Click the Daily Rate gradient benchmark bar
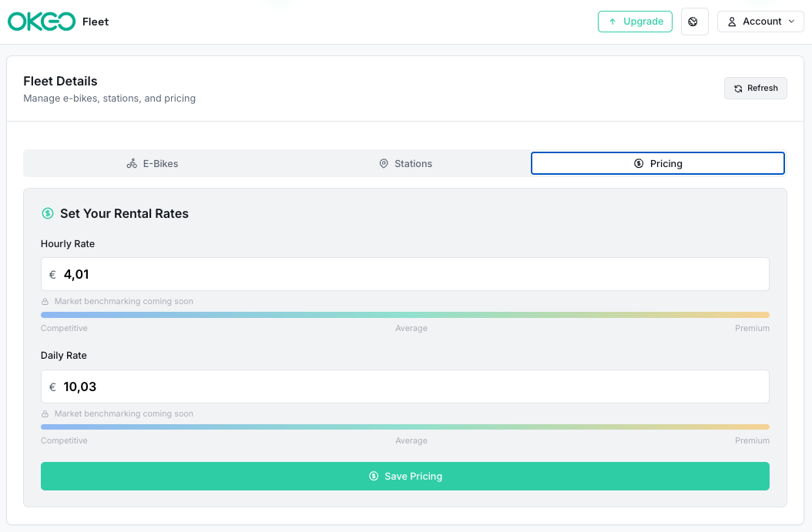 (404, 427)
